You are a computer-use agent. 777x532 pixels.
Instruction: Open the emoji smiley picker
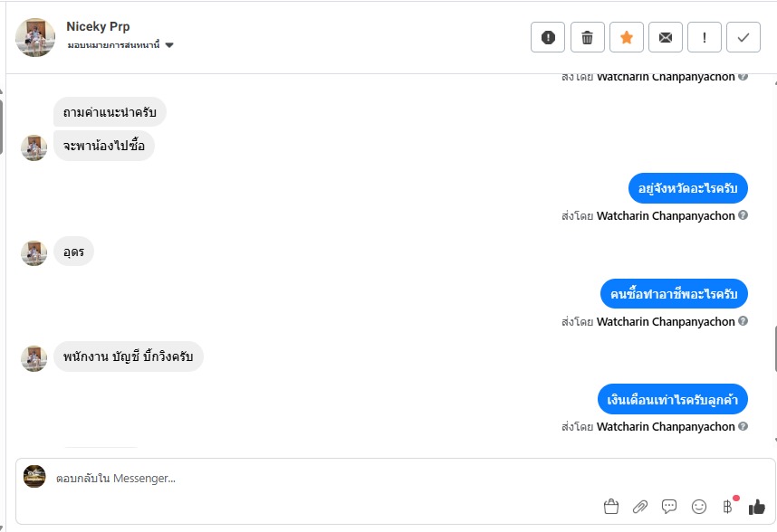[x=698, y=507]
